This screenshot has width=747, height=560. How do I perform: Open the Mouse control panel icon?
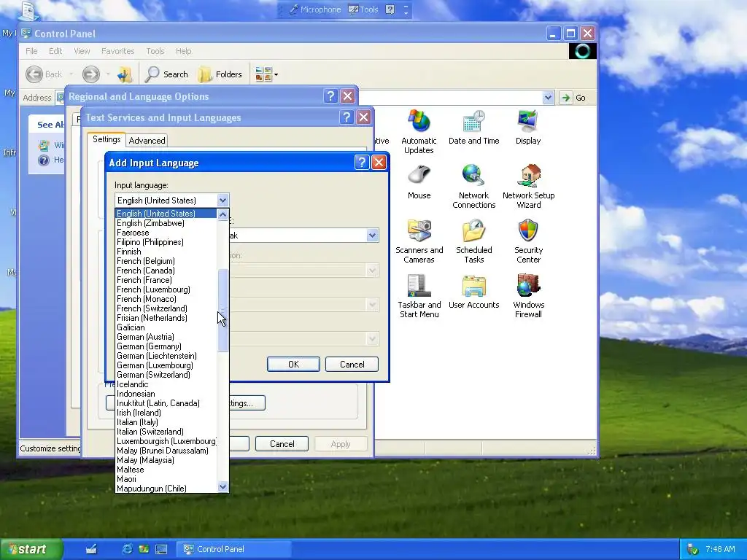419,182
